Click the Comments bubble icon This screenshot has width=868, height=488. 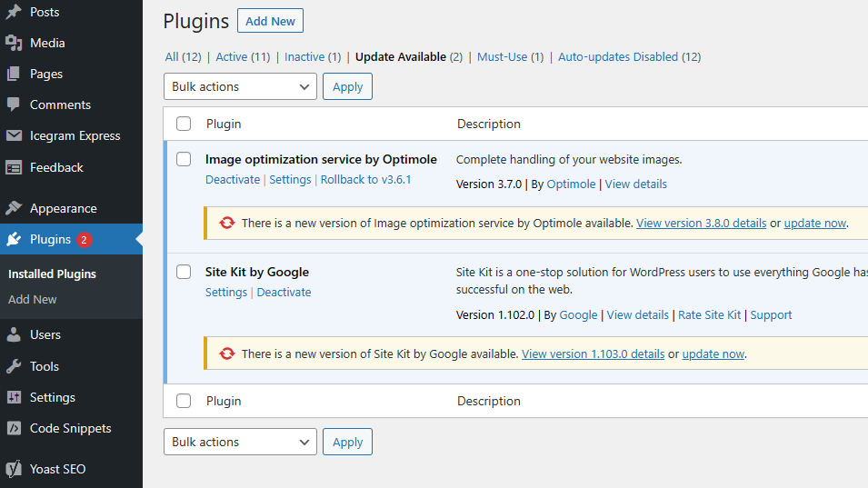(14, 105)
